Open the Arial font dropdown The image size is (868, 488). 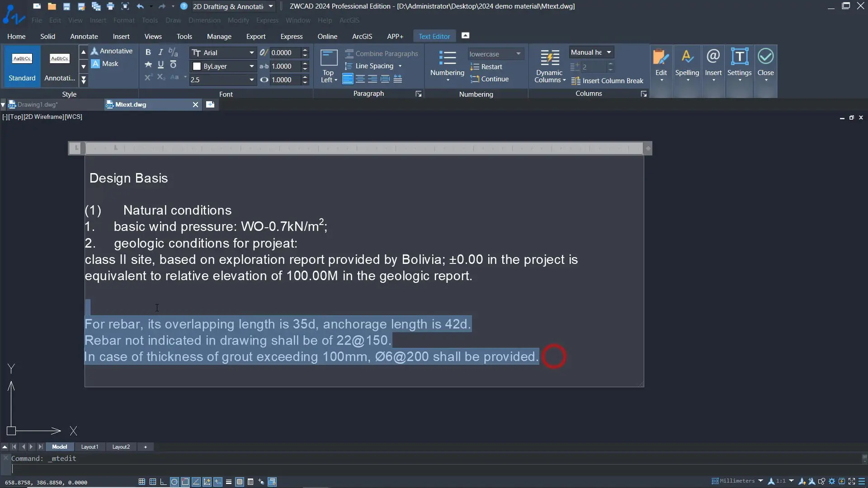point(251,53)
